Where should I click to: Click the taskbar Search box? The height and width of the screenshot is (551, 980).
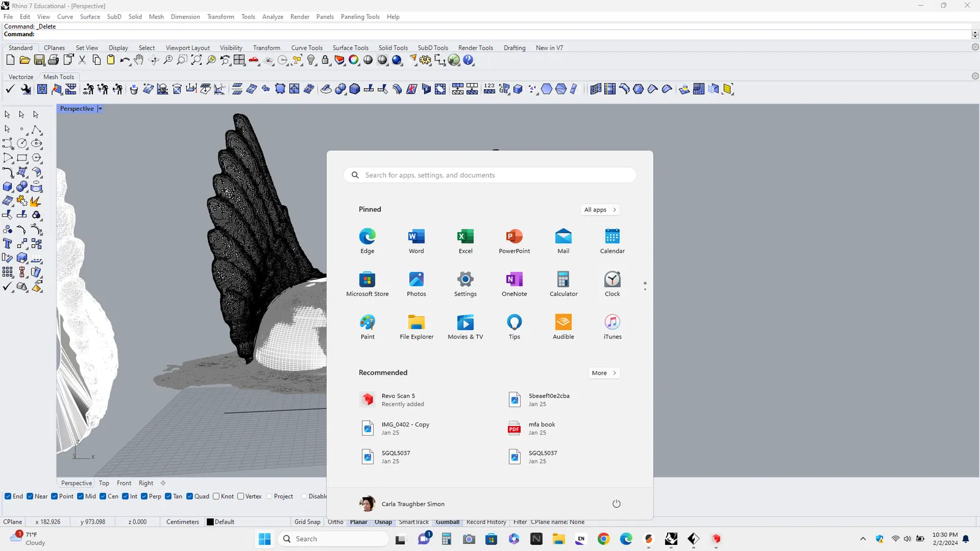tap(334, 539)
